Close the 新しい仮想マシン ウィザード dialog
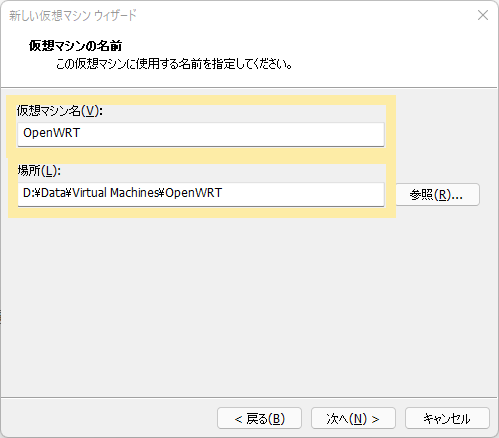The width and height of the screenshot is (499, 438). coord(483,15)
